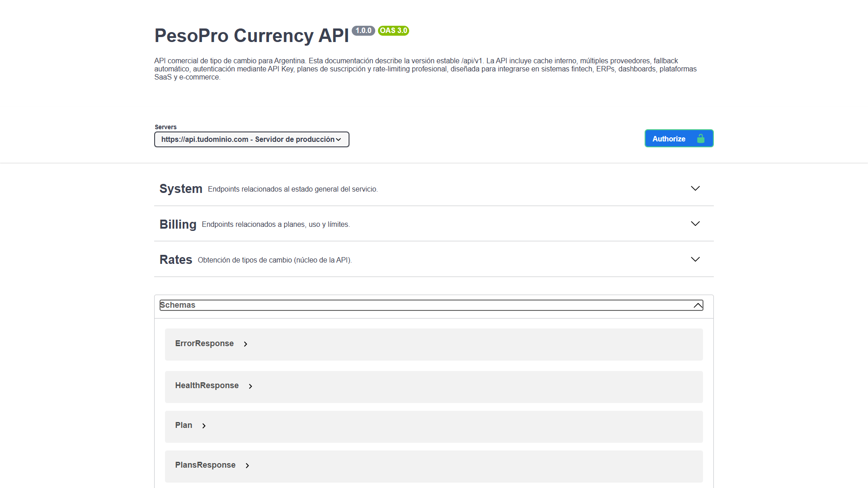Expand the ErrorResponse schema arrow
This screenshot has width=868, height=488.
point(245,344)
